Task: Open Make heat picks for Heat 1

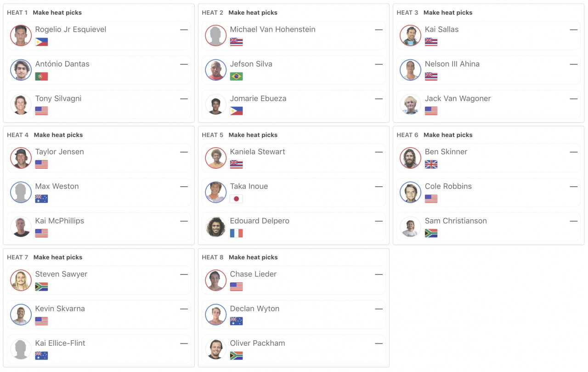Action: point(57,12)
